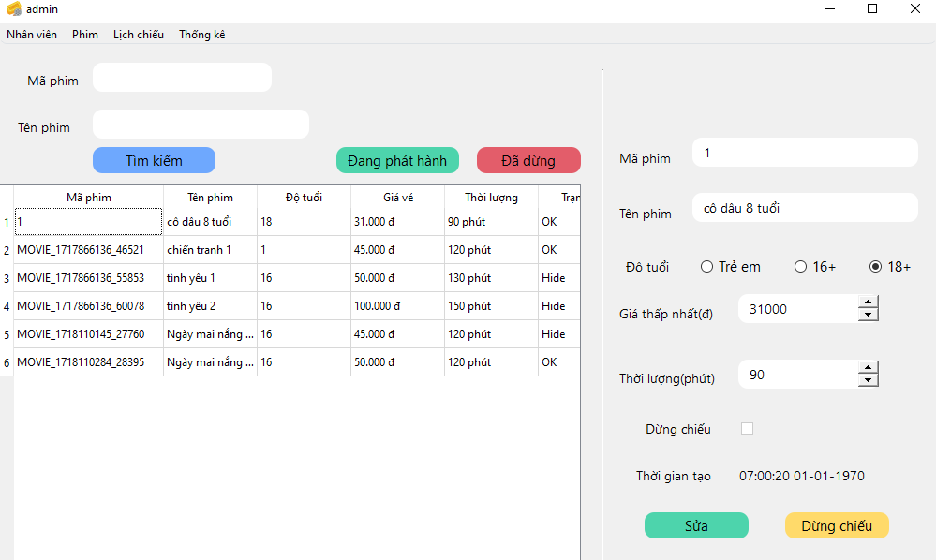Minimize the admin window

tap(830, 8)
